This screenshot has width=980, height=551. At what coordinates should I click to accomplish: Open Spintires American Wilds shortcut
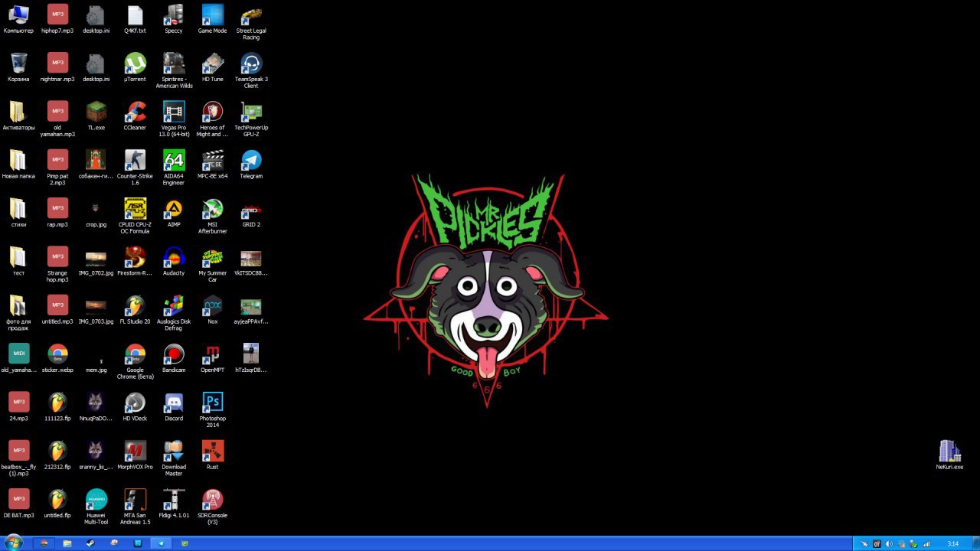(174, 70)
